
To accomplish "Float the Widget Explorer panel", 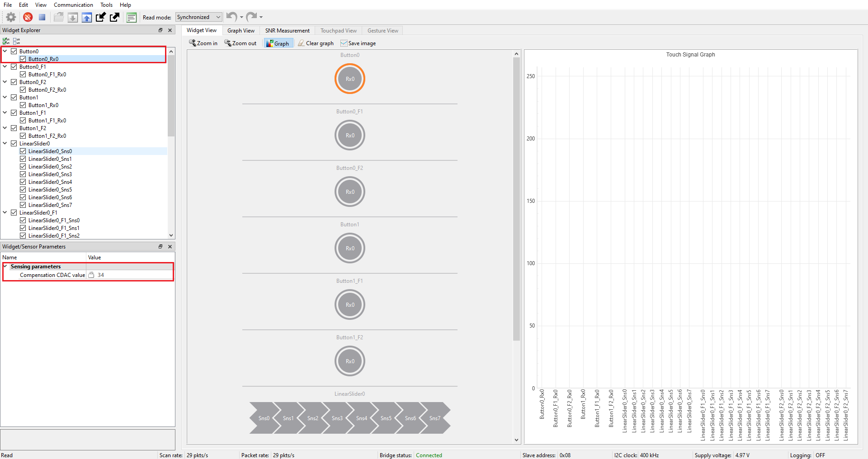I will pyautogui.click(x=160, y=30).
